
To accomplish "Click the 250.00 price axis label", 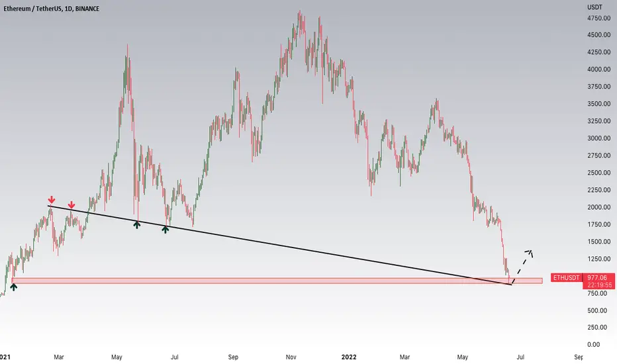I will click(x=597, y=328).
